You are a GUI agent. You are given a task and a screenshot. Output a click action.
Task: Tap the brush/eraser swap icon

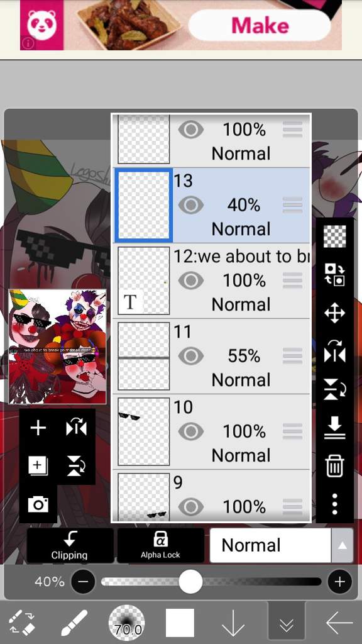coord(21,623)
